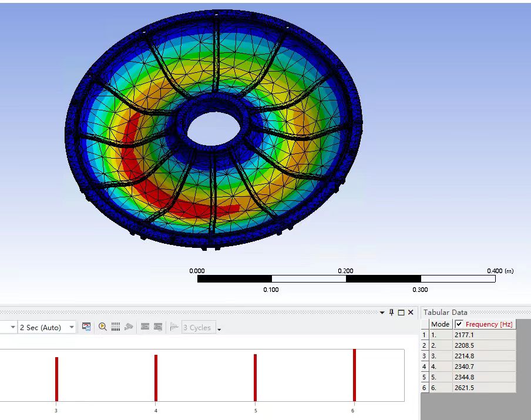Click the grayed cycles graph icon
Screen dimensions: 531x420
coord(174,327)
